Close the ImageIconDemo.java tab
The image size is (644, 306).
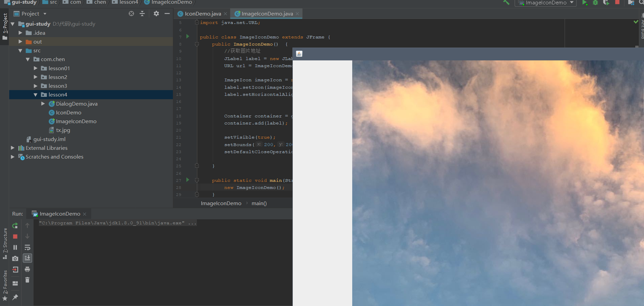pos(297,14)
